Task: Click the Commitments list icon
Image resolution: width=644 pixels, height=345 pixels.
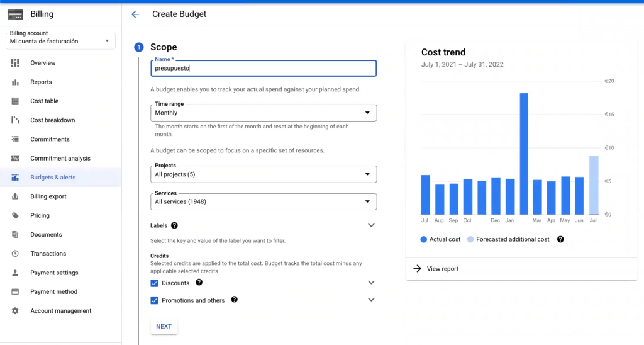Action: [15, 139]
